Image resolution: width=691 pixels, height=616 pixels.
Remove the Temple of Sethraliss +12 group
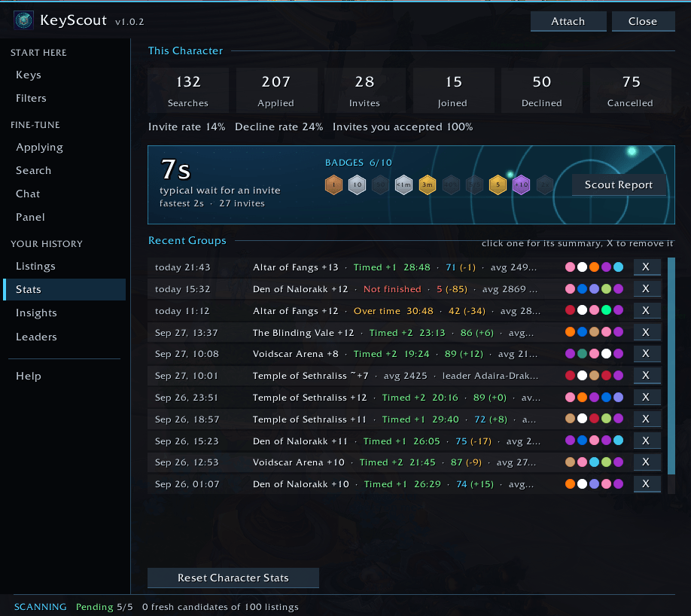point(647,397)
